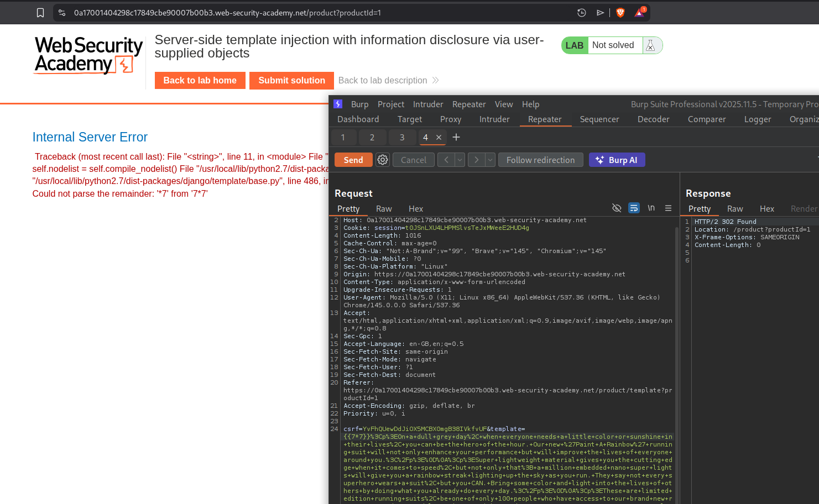
Task: Open the Brave Rewards triangle icon
Action: click(x=639, y=13)
